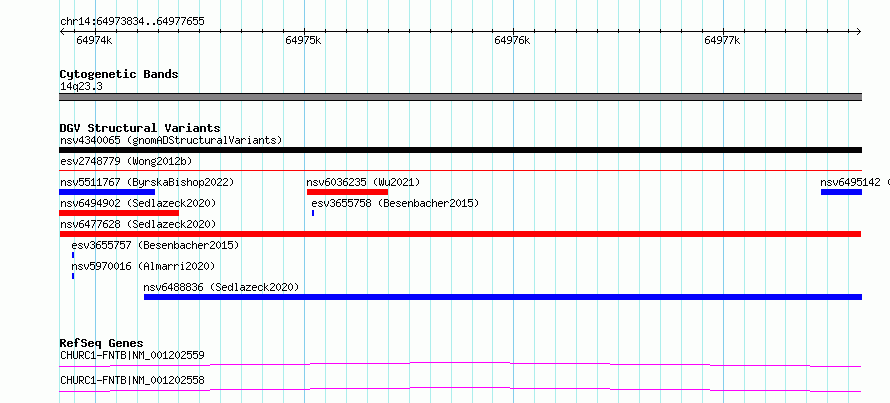Click the blue nsv5511767 variant bar
This screenshot has height=403, width=890.
(x=107, y=192)
